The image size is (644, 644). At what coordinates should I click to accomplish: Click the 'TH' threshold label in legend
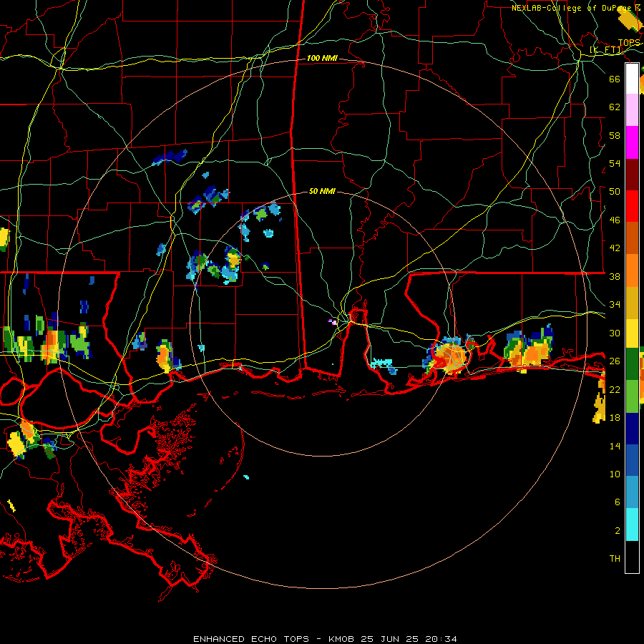(x=615, y=559)
